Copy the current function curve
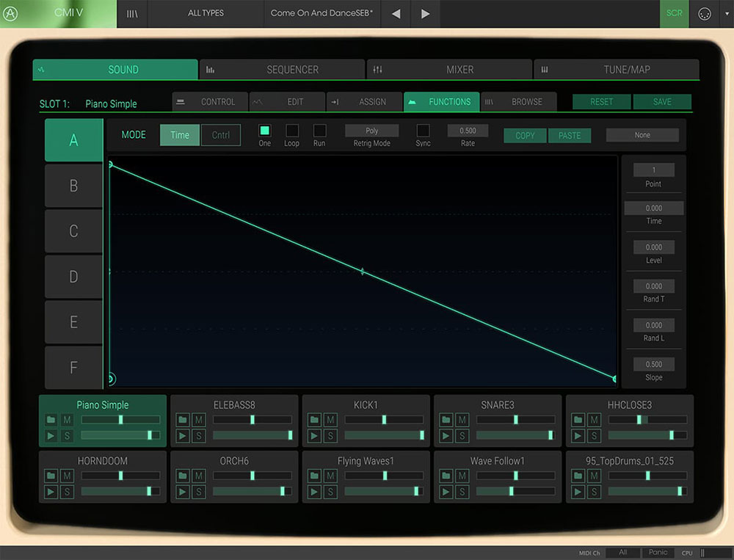Image resolution: width=734 pixels, height=560 pixels. [524, 136]
